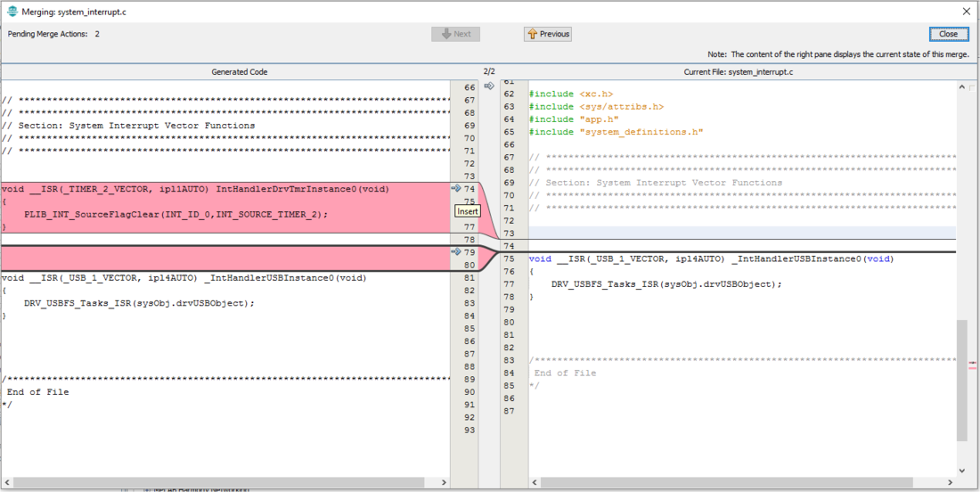Click the insert arrow at line 74
Screen dimensions: 980x492
tap(455, 188)
